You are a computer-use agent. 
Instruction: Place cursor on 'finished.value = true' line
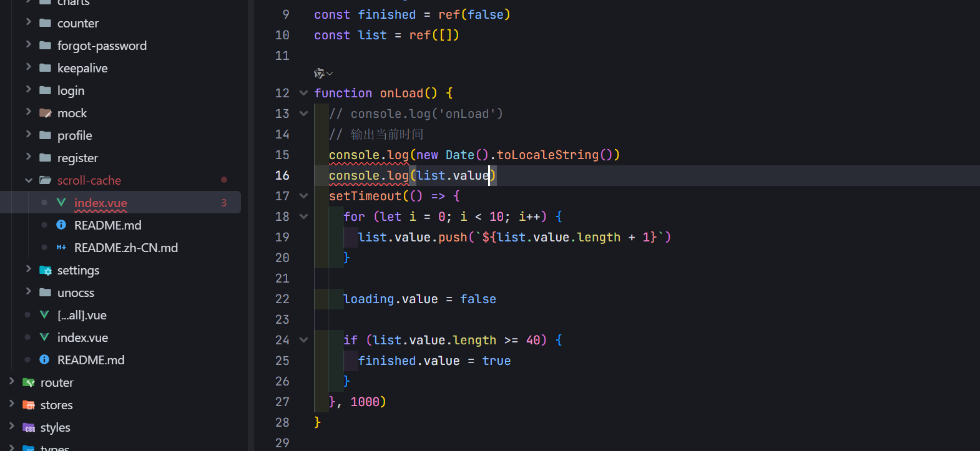point(434,361)
